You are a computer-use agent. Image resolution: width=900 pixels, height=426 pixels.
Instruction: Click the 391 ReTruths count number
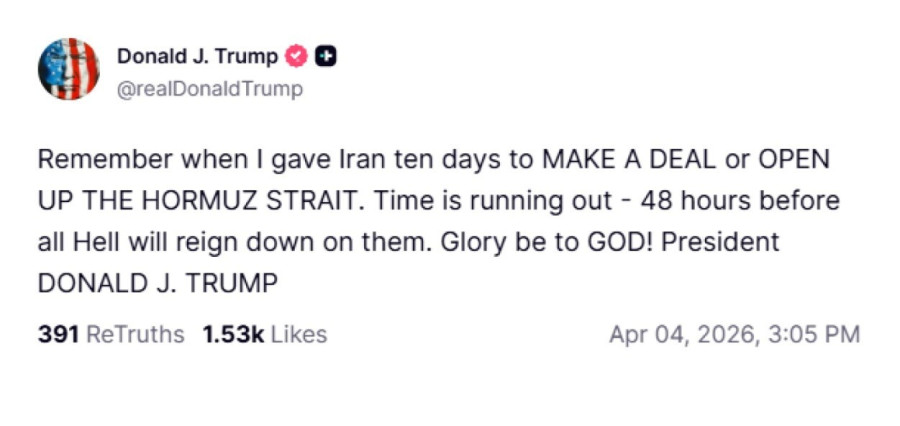(58, 334)
